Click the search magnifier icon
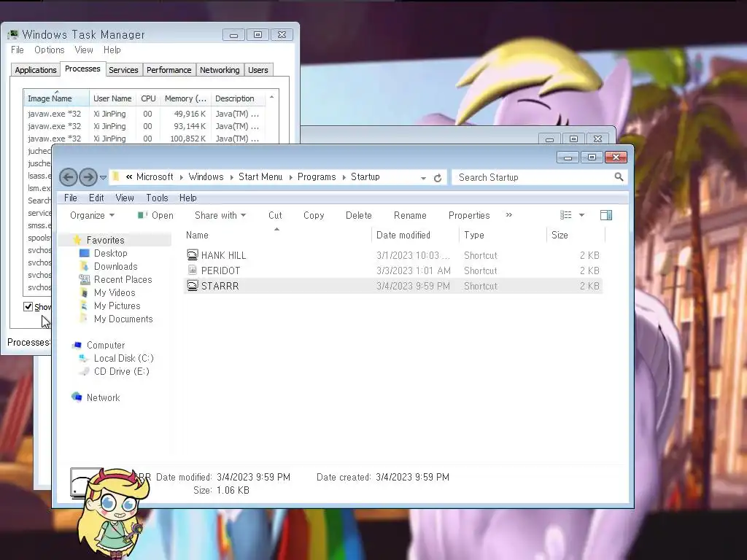The height and width of the screenshot is (560, 747). (619, 177)
